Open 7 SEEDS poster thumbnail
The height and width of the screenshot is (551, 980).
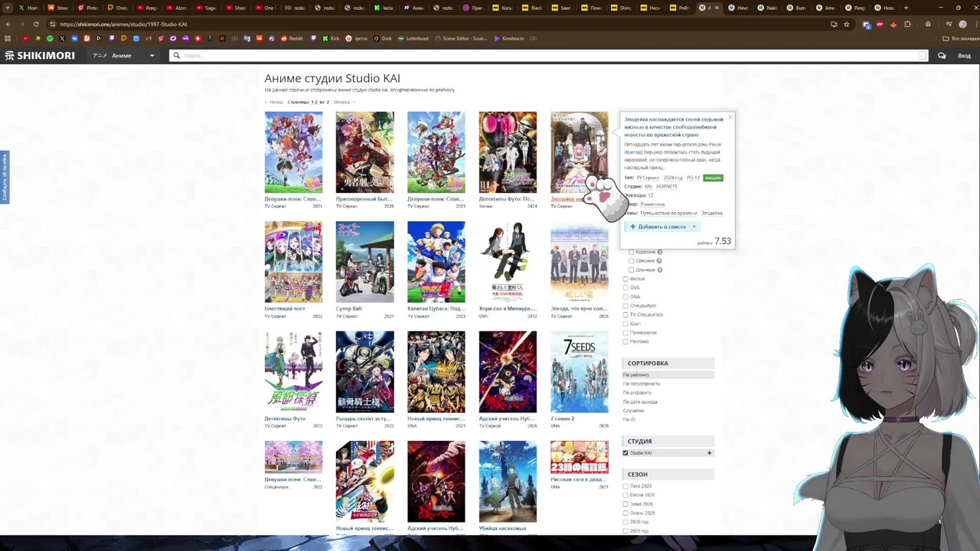coord(580,372)
